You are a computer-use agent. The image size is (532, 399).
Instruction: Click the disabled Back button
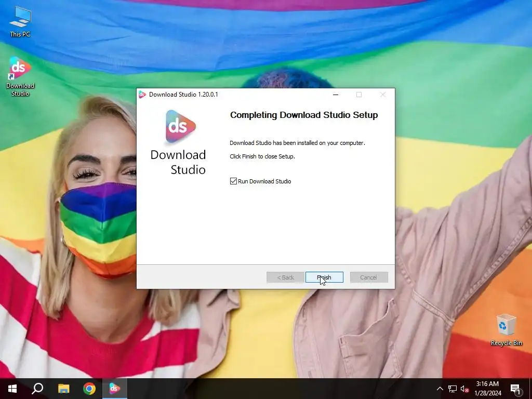[285, 277]
